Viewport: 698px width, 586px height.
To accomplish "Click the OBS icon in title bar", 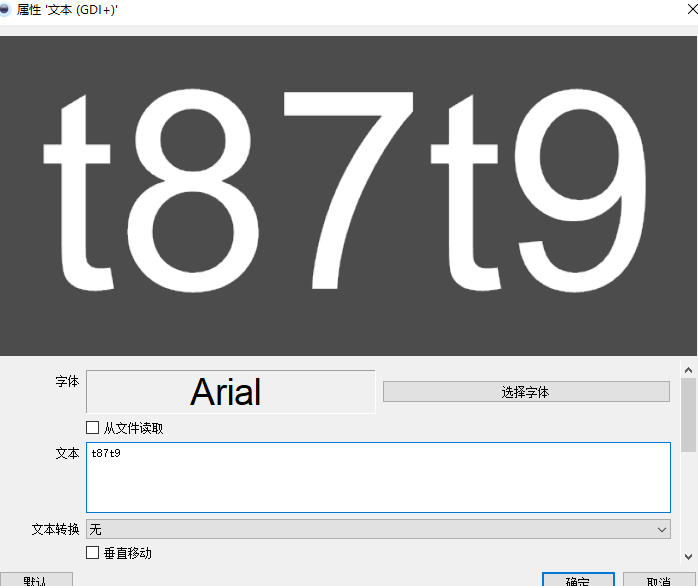I will tap(4, 9).
